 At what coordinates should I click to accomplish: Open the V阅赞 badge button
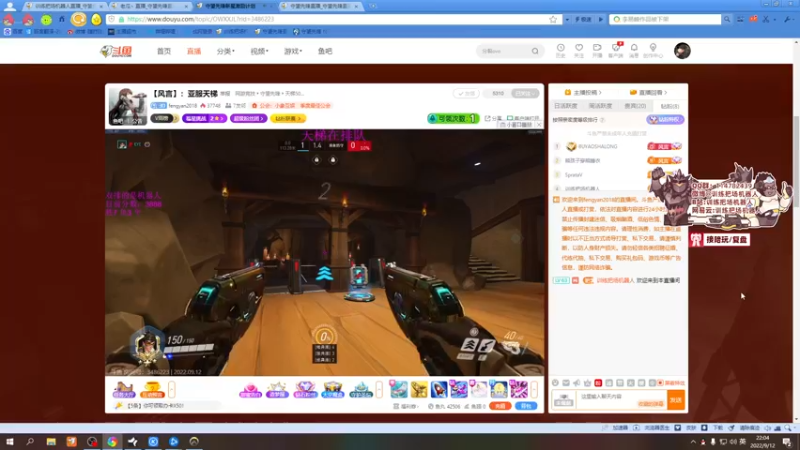(x=164, y=118)
